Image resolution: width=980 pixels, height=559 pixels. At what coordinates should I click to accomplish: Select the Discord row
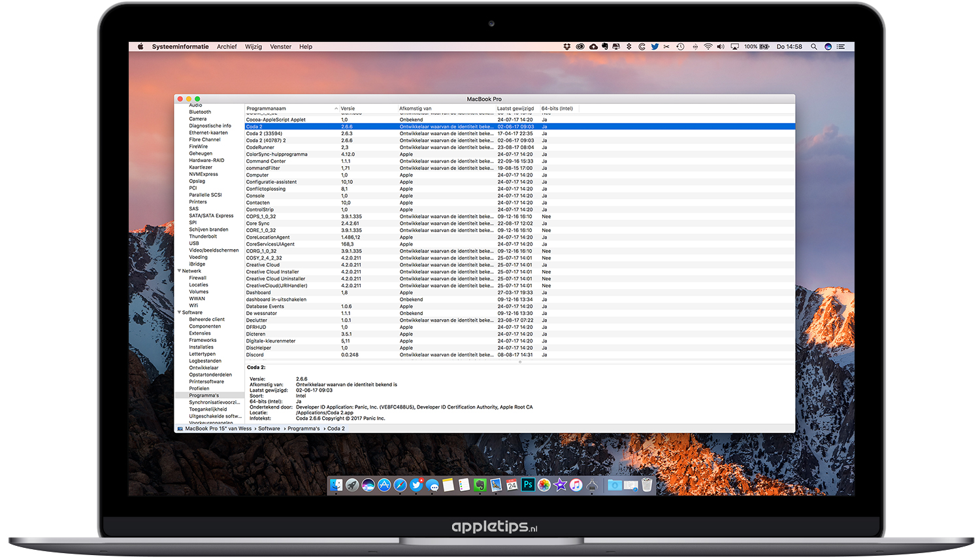[x=520, y=355]
